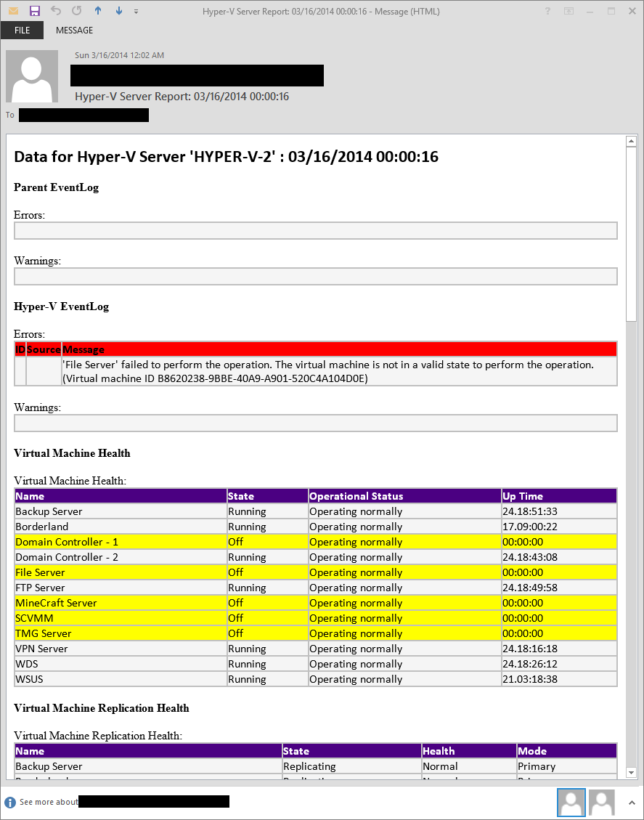Viewport: 644px width, 820px height.
Task: Click the 'Parent EventLog' heading
Action: click(57, 187)
